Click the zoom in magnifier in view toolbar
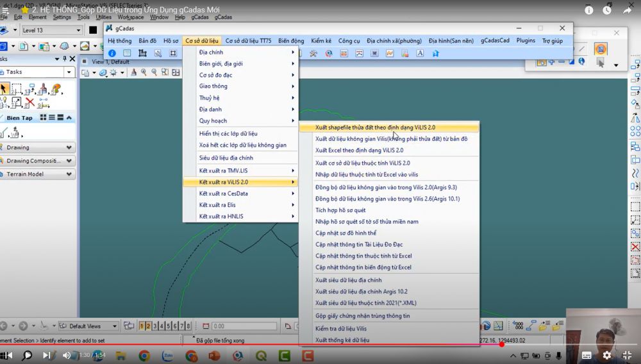This screenshot has height=364, width=641. click(x=144, y=73)
